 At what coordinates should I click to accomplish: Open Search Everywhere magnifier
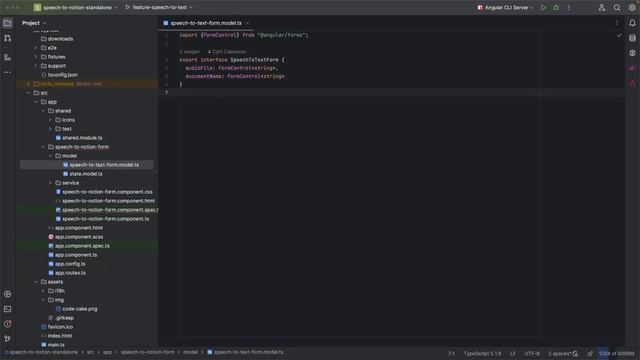click(617, 7)
